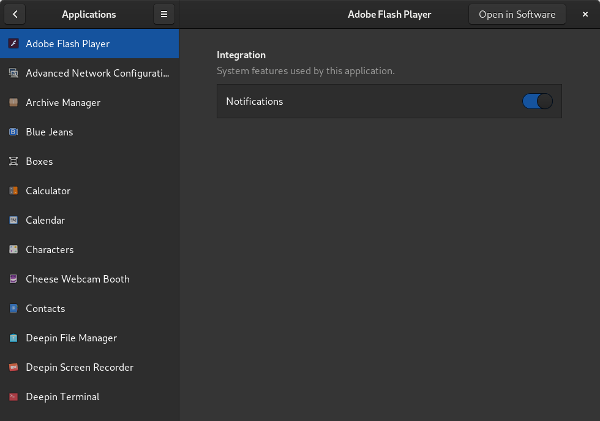Disable the Notifications toggle switch

coord(537,101)
